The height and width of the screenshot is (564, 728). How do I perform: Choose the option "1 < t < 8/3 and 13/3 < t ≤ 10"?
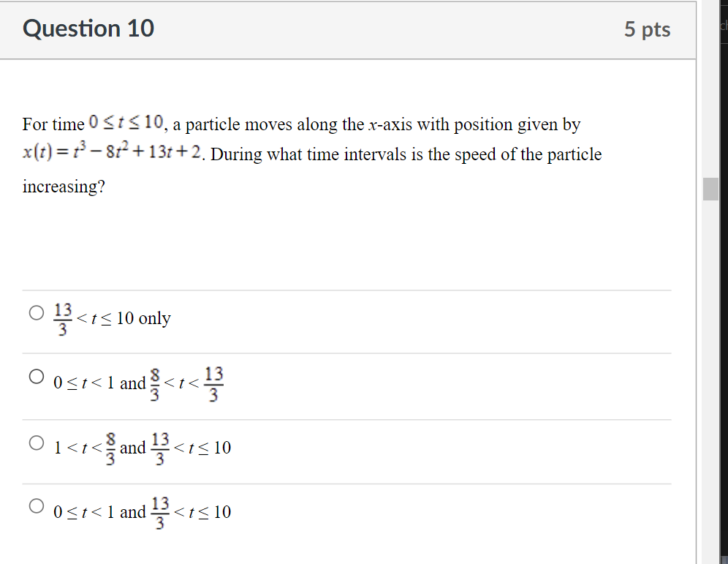pos(35,442)
